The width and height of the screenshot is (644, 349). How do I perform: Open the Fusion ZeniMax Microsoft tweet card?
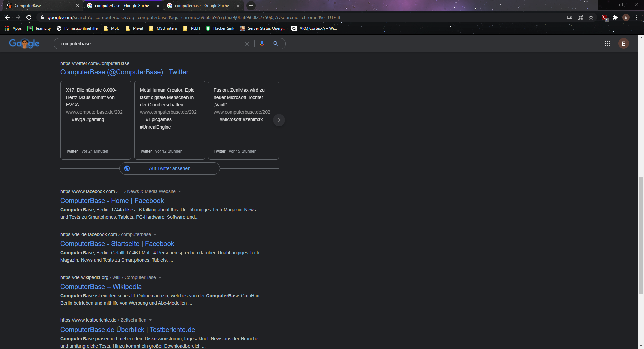pos(244,120)
